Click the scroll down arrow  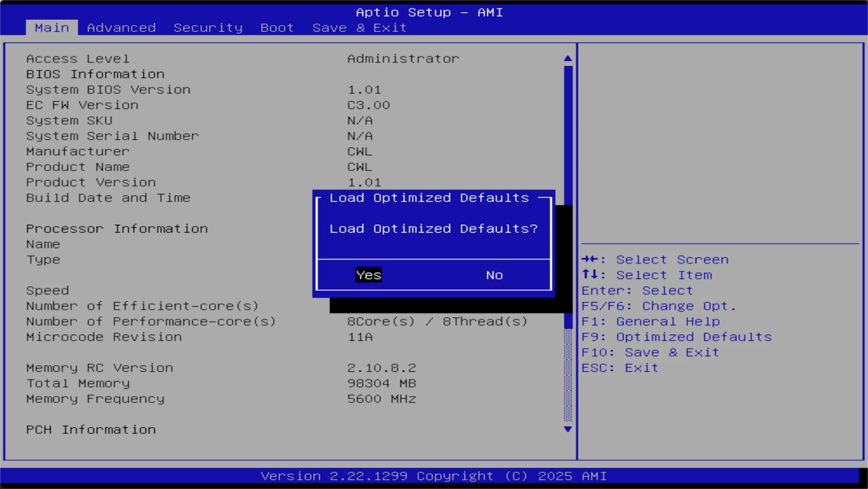click(568, 429)
